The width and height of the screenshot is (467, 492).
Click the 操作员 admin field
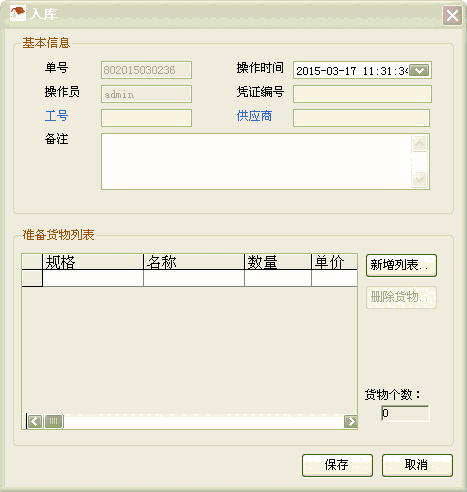coord(146,94)
